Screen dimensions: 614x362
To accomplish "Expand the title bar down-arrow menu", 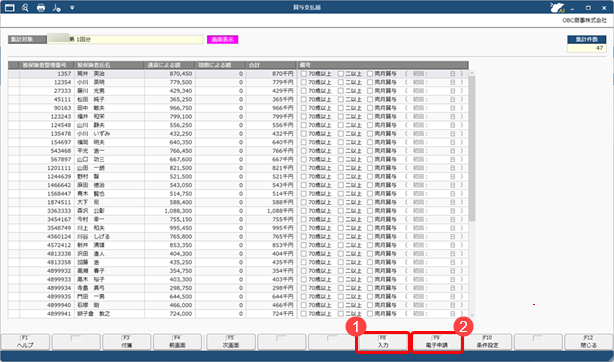I will click(x=72, y=7).
